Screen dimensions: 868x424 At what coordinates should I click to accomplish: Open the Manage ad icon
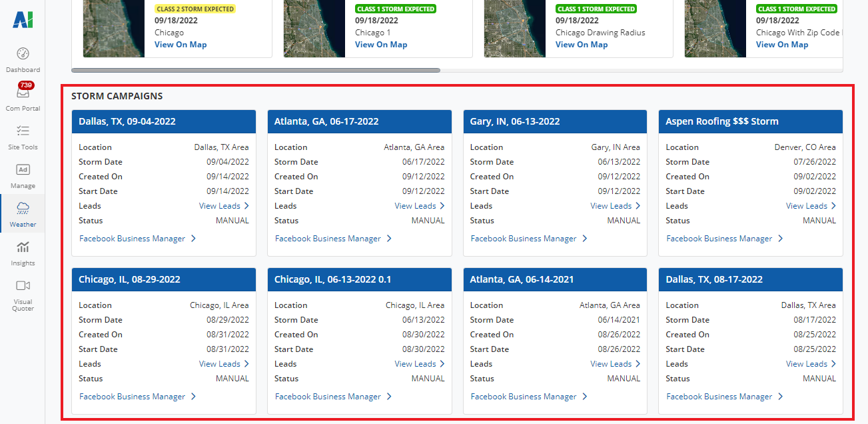coord(23,169)
